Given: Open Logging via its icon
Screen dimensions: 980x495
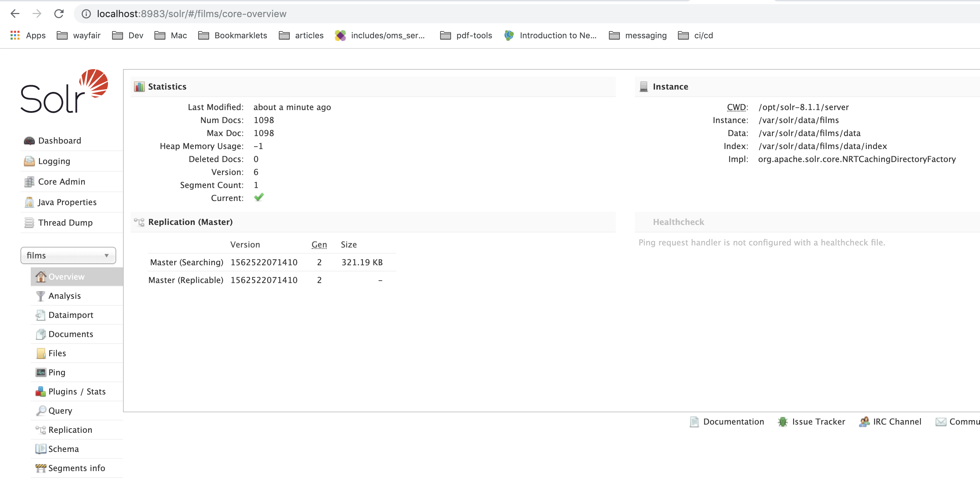Looking at the screenshot, I should pyautogui.click(x=29, y=161).
